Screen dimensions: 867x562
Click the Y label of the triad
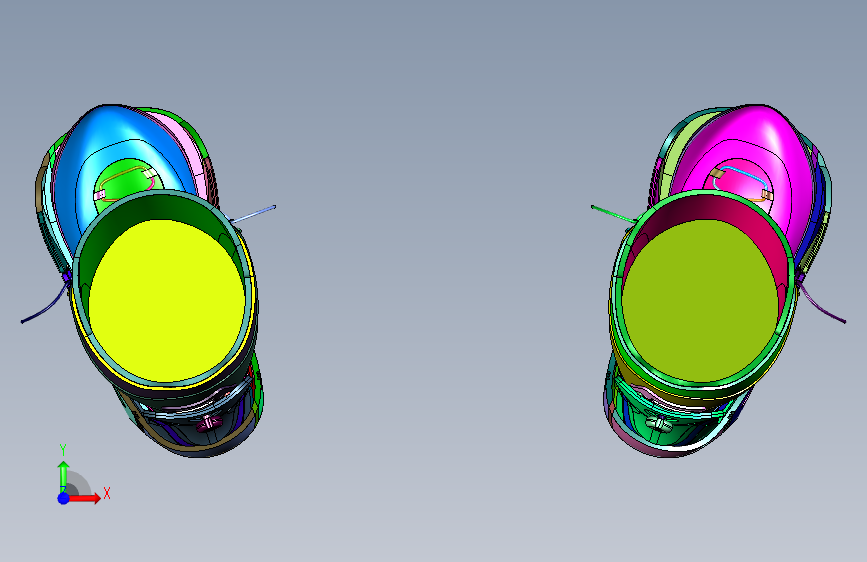(x=63, y=450)
